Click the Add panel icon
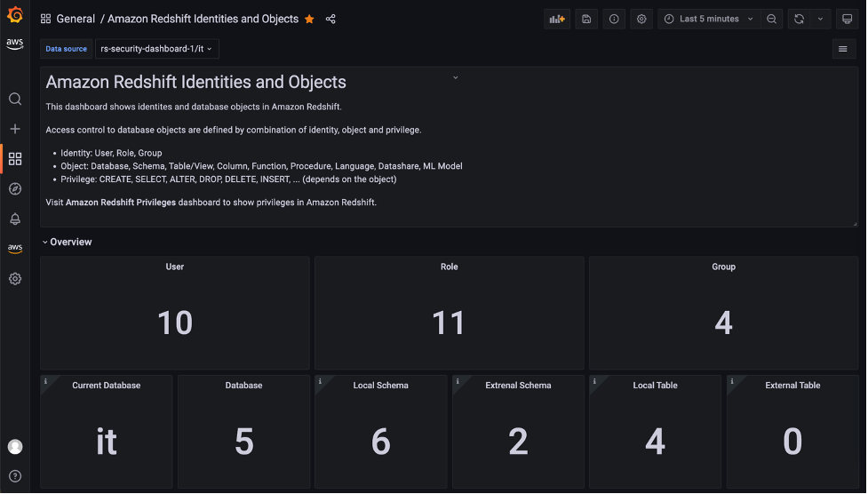Image resolution: width=868 pixels, height=494 pixels. [557, 19]
